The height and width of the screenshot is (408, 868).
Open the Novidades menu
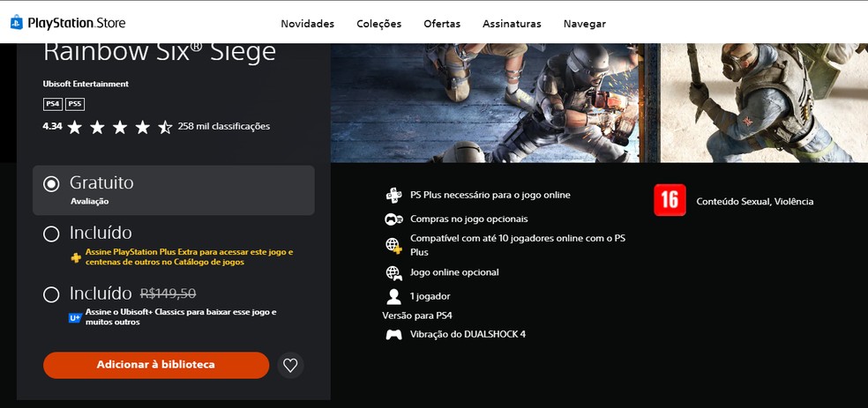(x=307, y=24)
